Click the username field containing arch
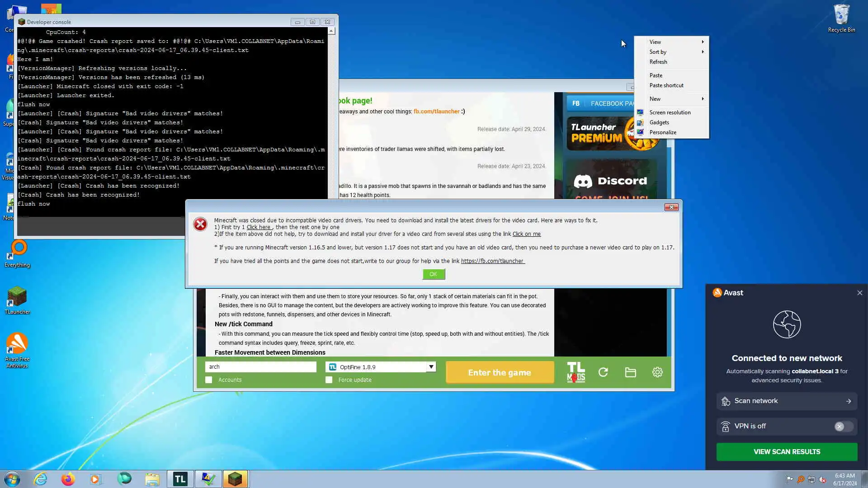 (x=260, y=367)
